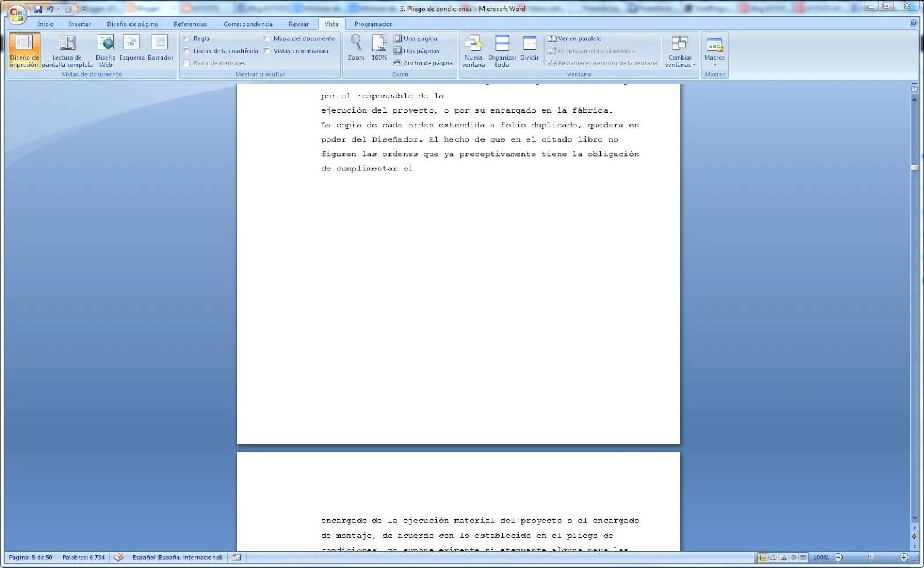Redo the last action
924x568 pixels.
68,9
